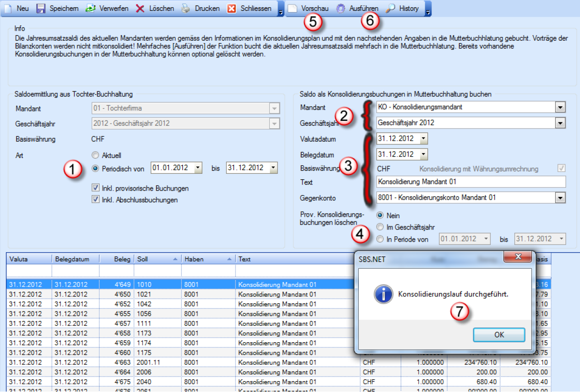
Task: Click the Speichern floppy disk icon
Action: [x=41, y=9]
